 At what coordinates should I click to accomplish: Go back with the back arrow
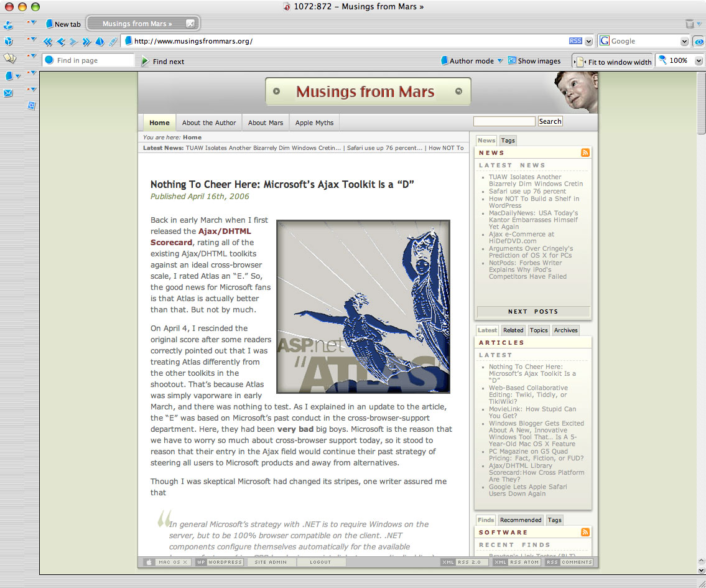point(61,42)
